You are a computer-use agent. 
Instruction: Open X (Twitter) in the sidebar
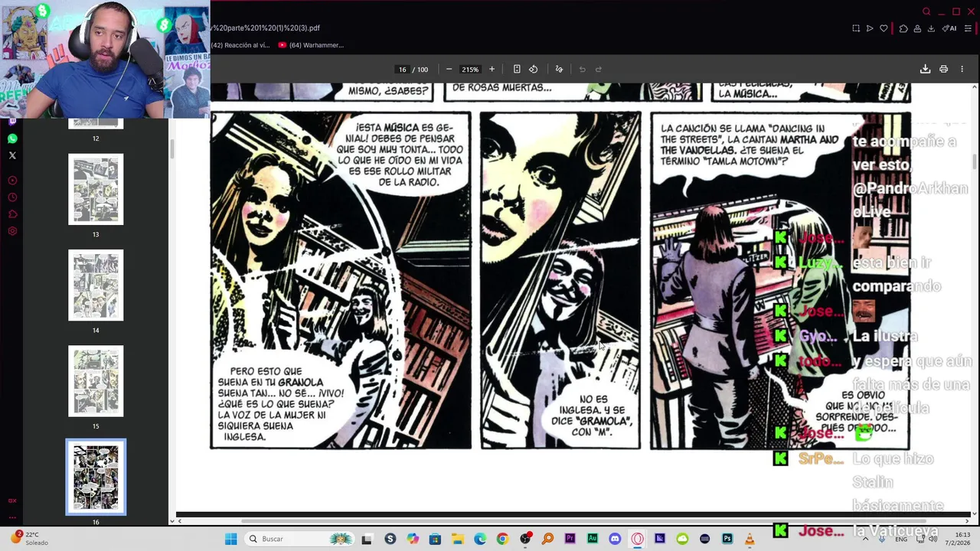point(12,155)
